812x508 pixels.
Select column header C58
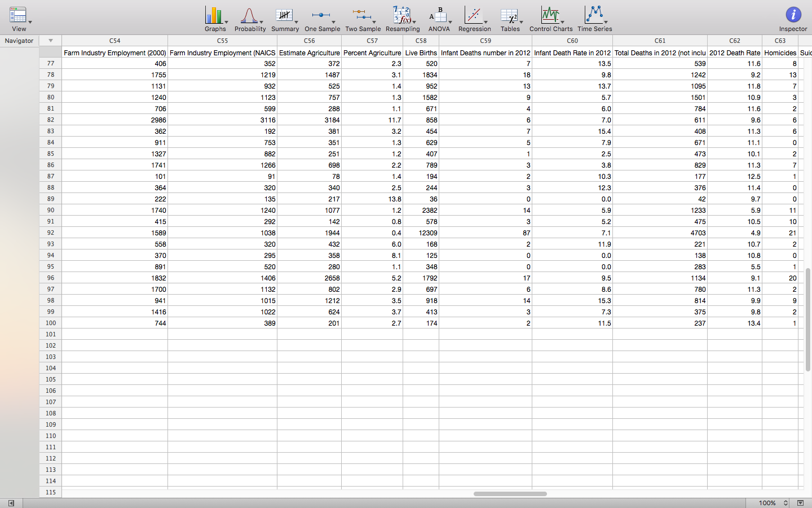pos(421,41)
